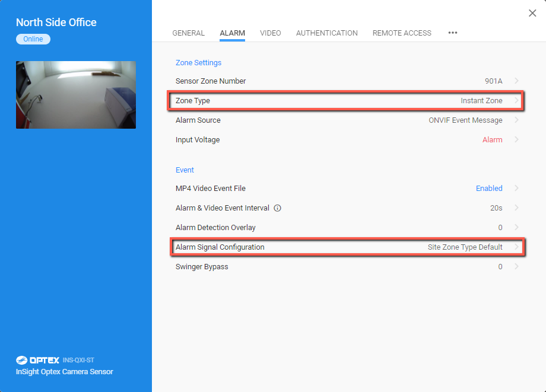Open Input Voltage chevron
Viewport: 546px width, 392px height.
point(516,139)
